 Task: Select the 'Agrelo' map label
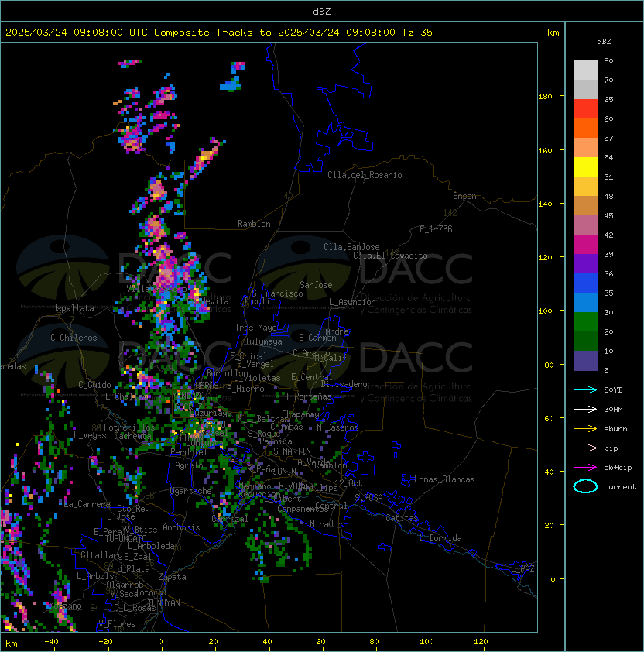click(189, 465)
